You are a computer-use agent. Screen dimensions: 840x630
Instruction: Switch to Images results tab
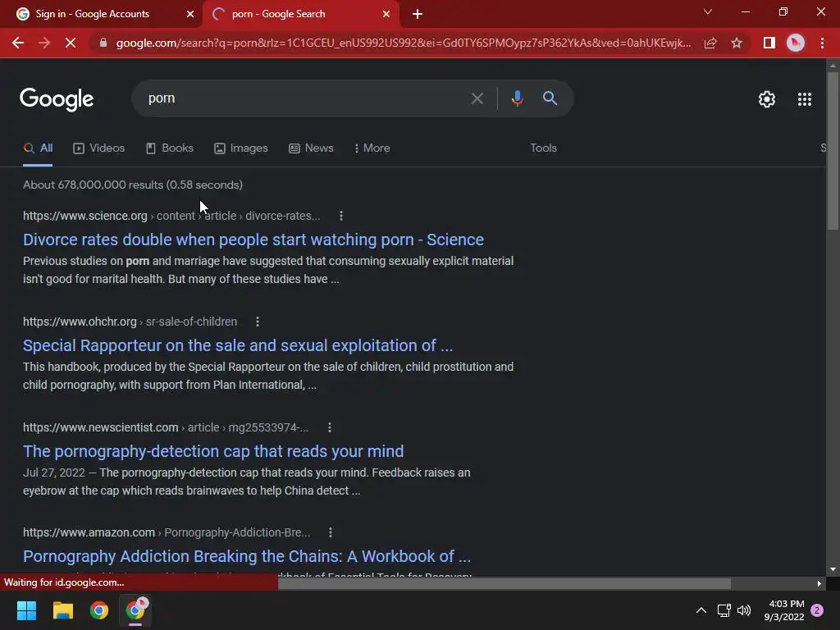tap(241, 148)
